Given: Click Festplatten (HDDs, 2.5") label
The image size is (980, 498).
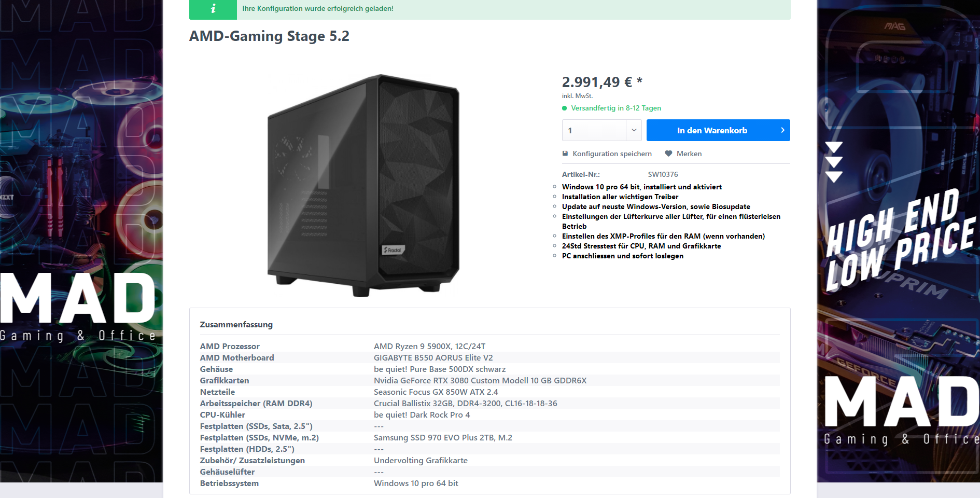Looking at the screenshot, I should point(247,449).
